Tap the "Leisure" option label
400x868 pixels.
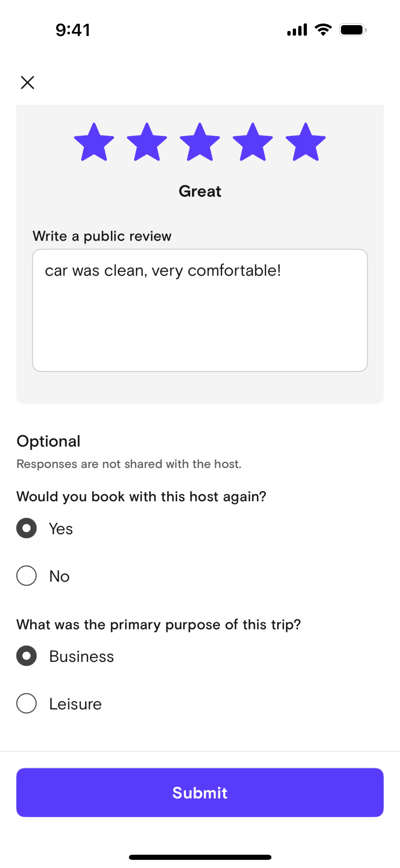(75, 704)
